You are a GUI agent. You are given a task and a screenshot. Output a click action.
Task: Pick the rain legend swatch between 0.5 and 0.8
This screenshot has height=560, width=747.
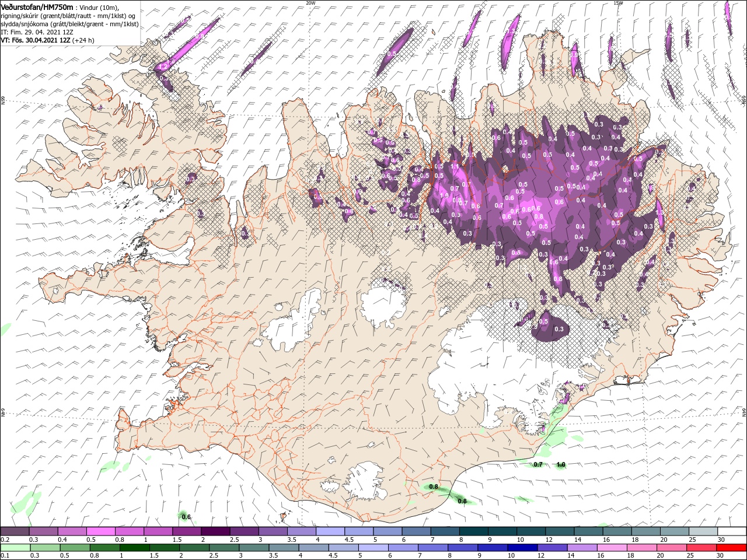(x=74, y=548)
